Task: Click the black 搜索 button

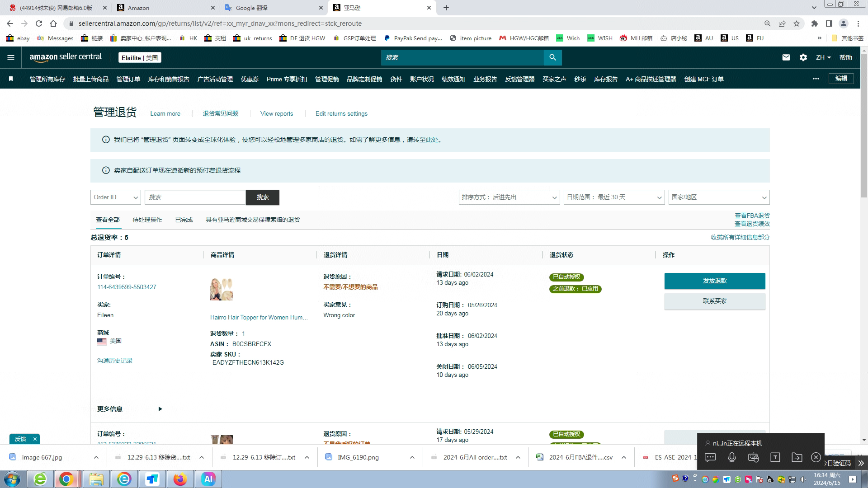Action: click(263, 197)
